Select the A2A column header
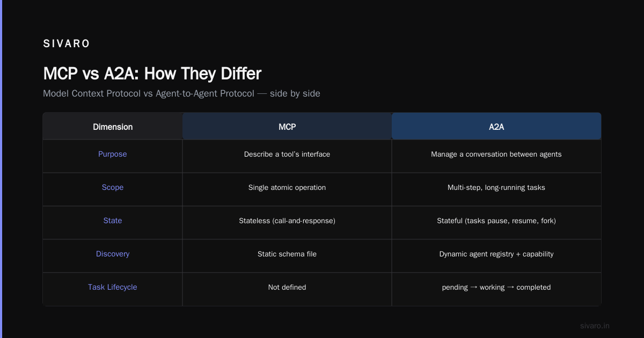The height and width of the screenshot is (338, 644). click(496, 127)
